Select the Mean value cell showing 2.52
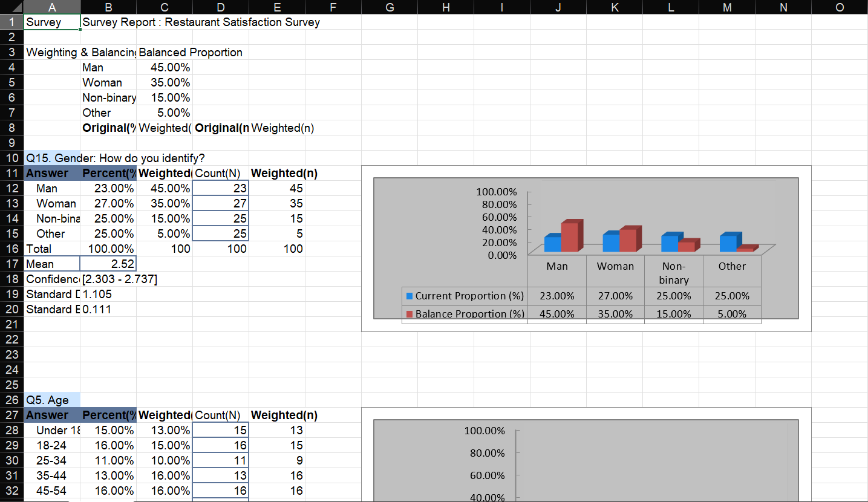868x502 pixels. (x=109, y=263)
